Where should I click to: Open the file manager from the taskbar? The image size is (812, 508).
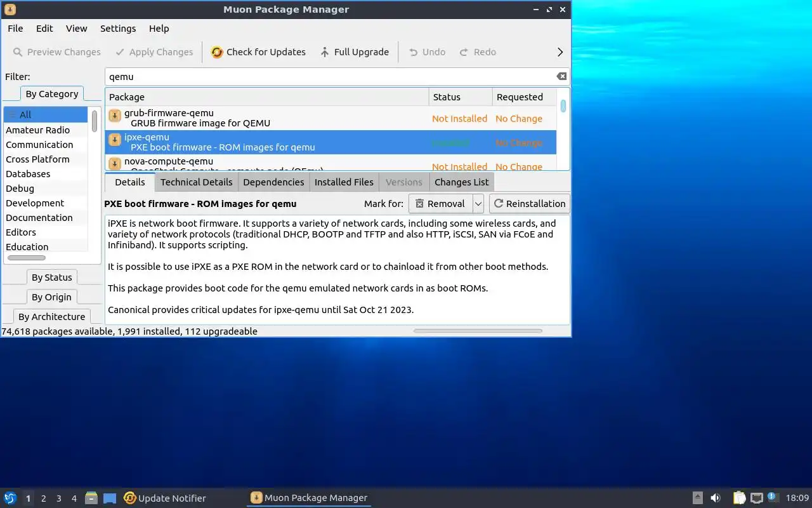[x=91, y=498]
